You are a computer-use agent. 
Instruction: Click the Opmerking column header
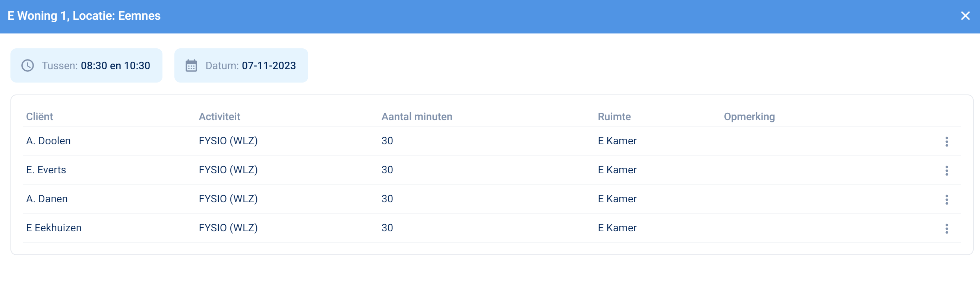click(x=749, y=116)
